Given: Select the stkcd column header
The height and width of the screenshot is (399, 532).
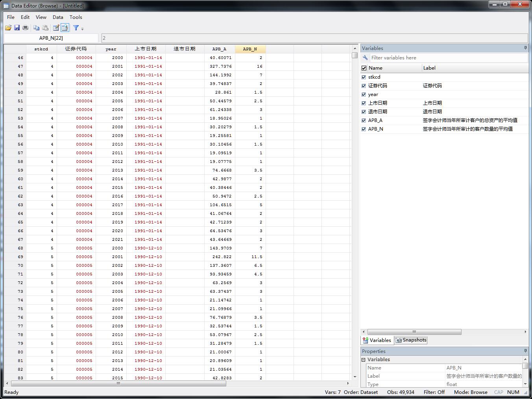Looking at the screenshot, I should click(41, 49).
